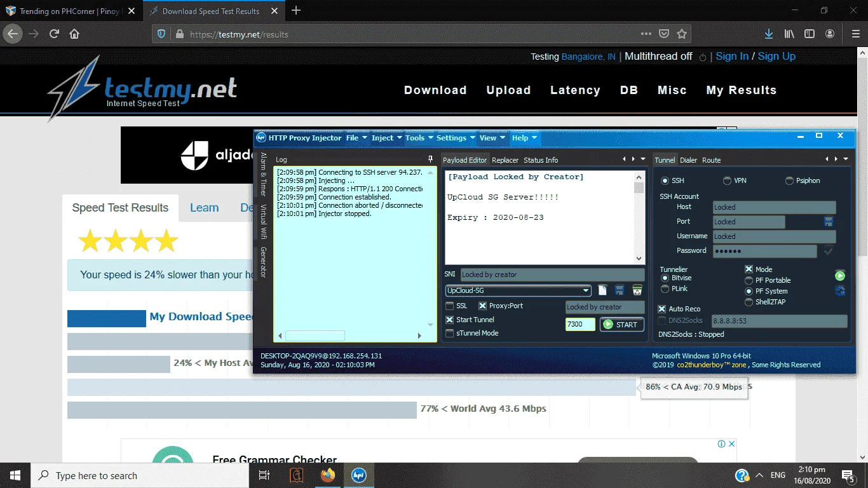Switch to the Dialer tab
Image resolution: width=868 pixels, height=488 pixels.
[x=688, y=160]
